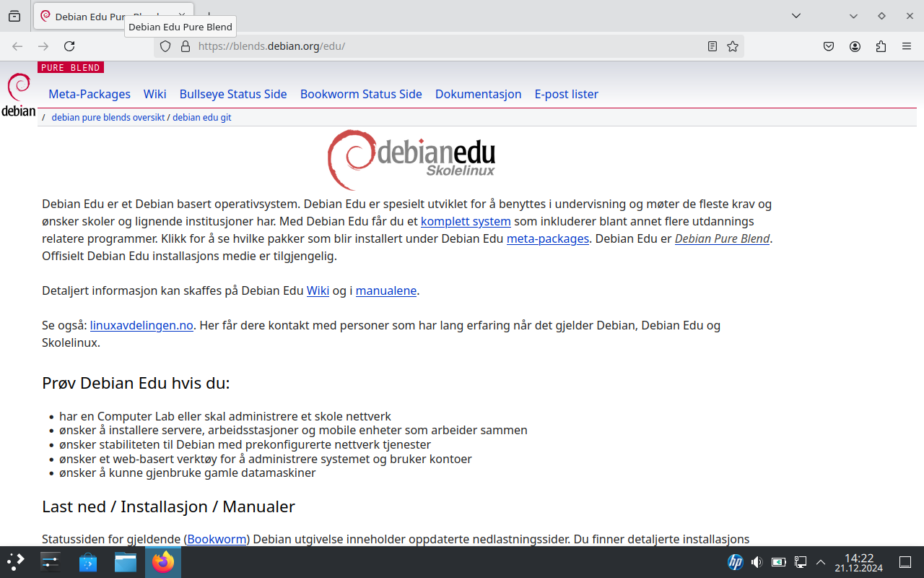Image resolution: width=924 pixels, height=578 pixels.
Task: Expand the list all tabs dropdown arrow
Action: point(796,16)
